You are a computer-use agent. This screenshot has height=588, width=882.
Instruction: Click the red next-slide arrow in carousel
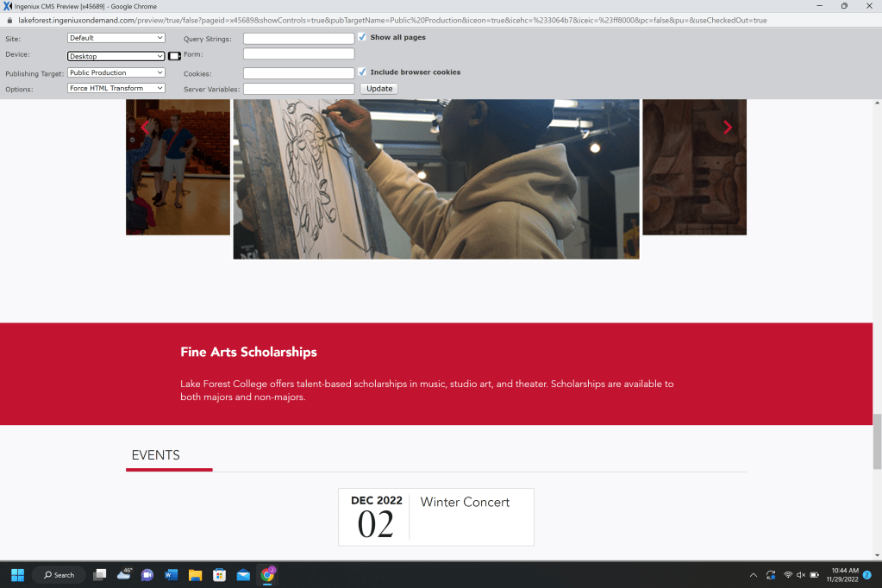click(x=728, y=128)
